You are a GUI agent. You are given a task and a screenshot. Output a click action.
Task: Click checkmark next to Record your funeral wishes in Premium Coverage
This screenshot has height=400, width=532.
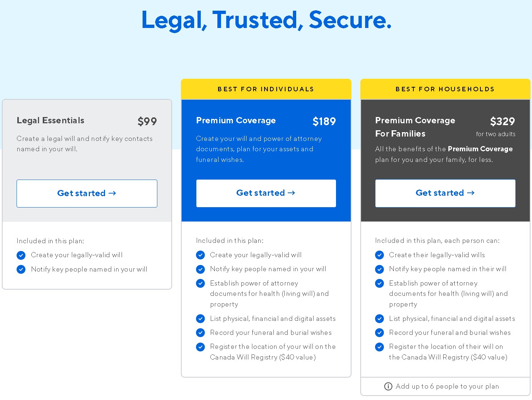(x=200, y=333)
